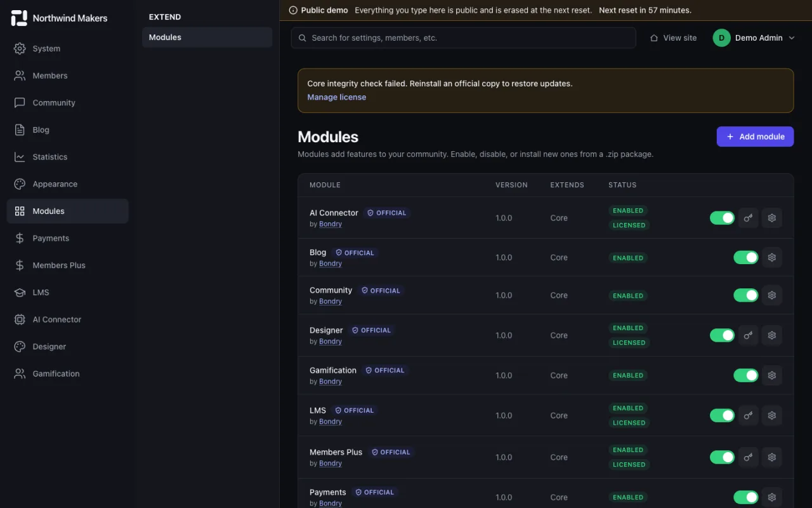Open license key for Designer module
812x508 pixels.
click(x=749, y=335)
